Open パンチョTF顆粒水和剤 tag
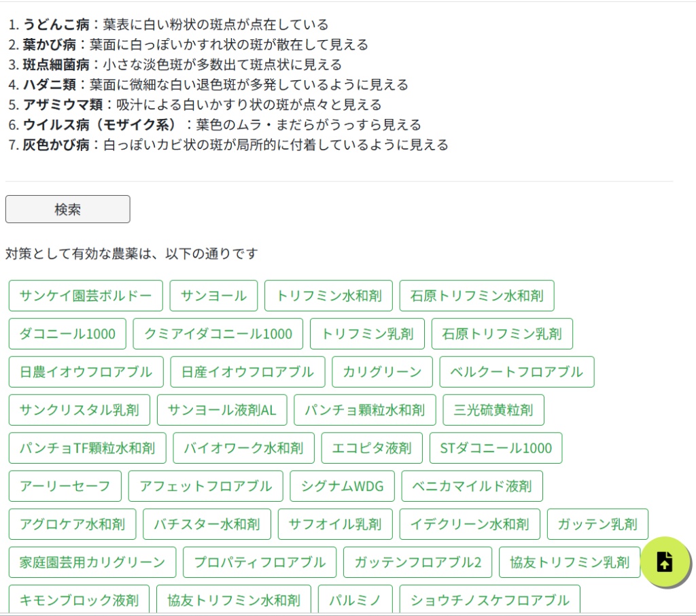The width and height of the screenshot is (696, 616). [88, 448]
